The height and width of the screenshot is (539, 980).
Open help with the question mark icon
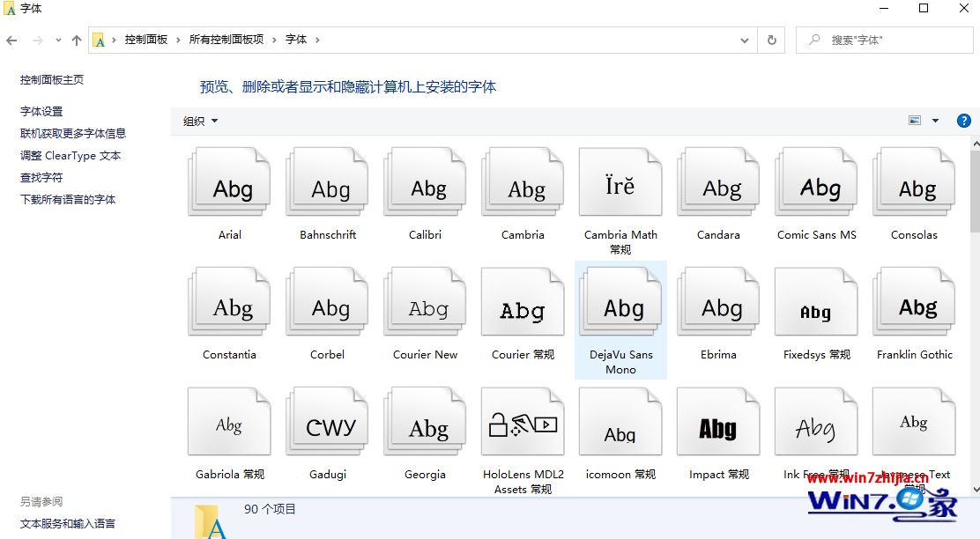964,121
